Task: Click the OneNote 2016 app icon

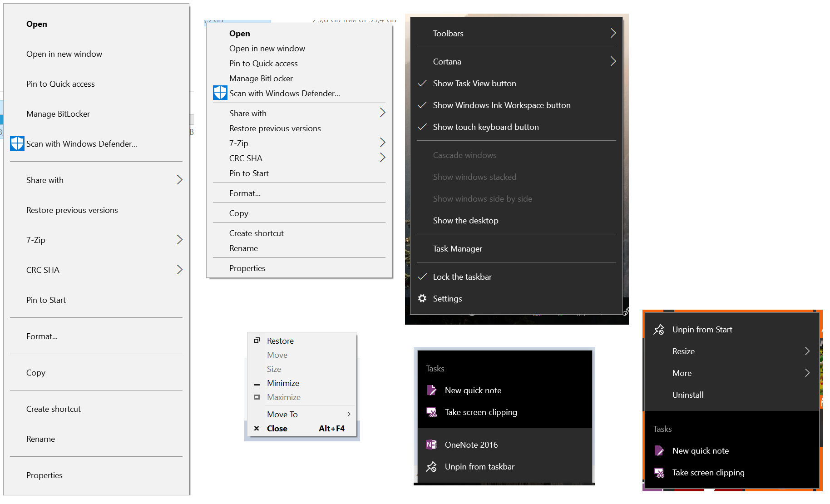Action: pos(431,445)
